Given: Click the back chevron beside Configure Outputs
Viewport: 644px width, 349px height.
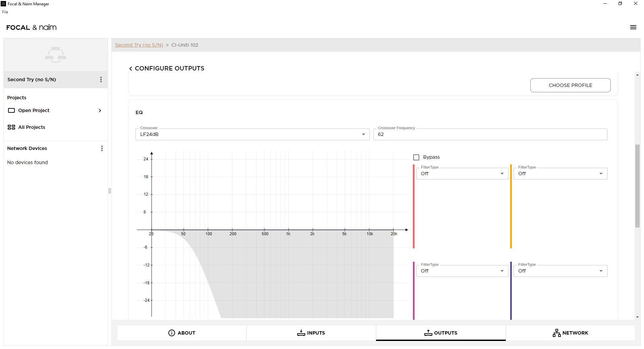Looking at the screenshot, I should 130,68.
